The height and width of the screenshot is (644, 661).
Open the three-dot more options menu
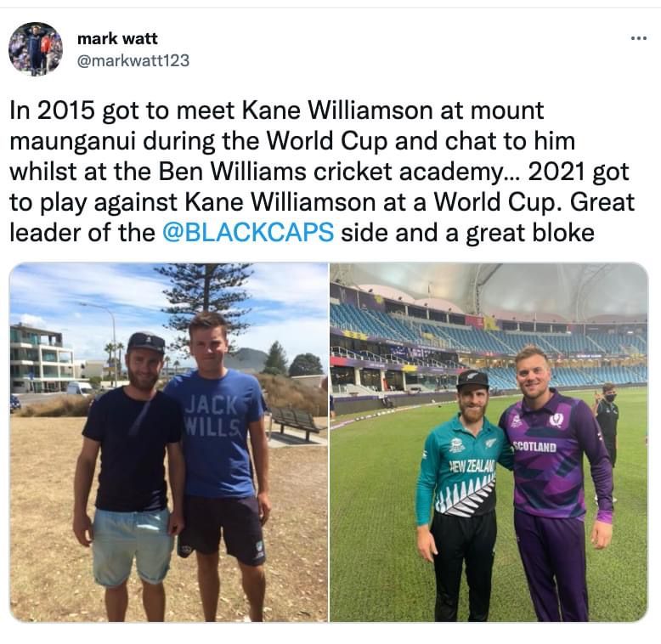point(638,38)
